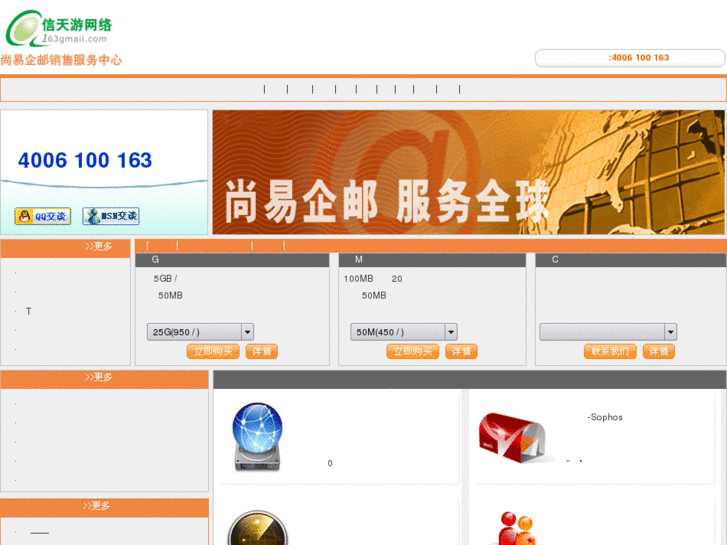The width and height of the screenshot is (727, 545).
Task: Click 详情 under the M plan
Action: tap(461, 352)
